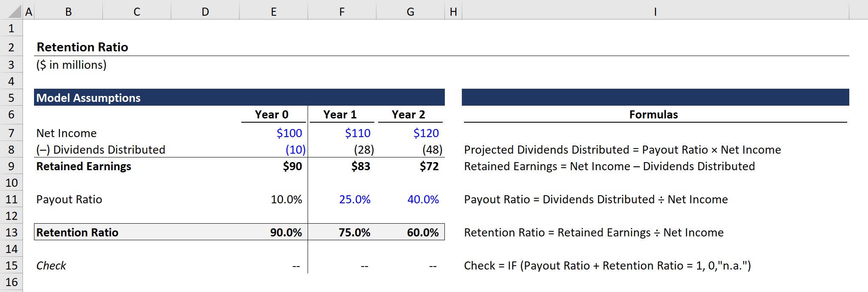The height and width of the screenshot is (292, 868).
Task: Select the (48) dividends cell
Action: click(432, 149)
